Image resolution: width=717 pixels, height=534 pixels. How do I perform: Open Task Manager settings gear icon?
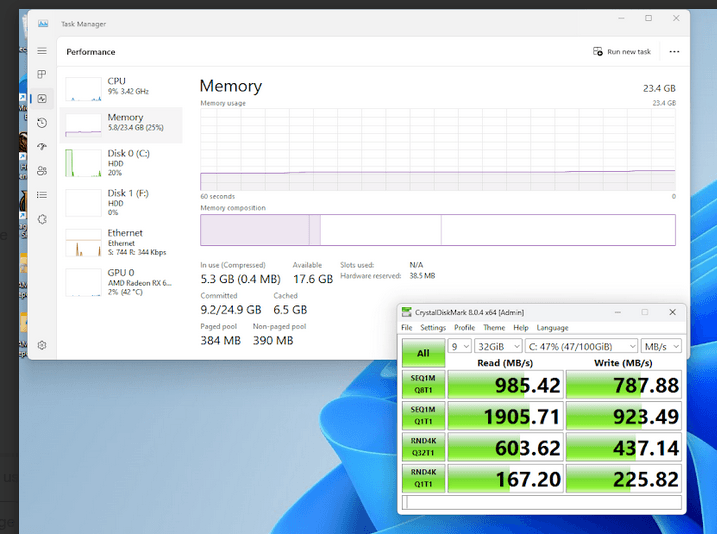tap(42, 345)
